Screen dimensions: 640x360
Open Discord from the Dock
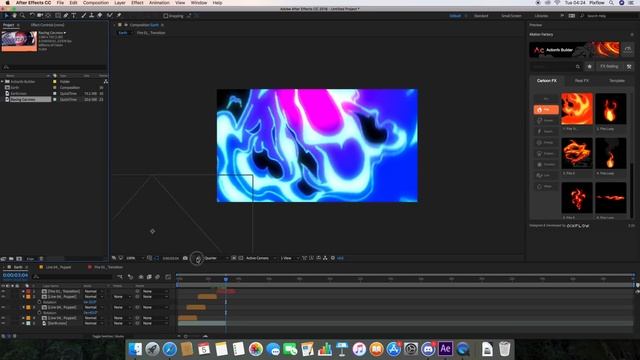[428, 349]
